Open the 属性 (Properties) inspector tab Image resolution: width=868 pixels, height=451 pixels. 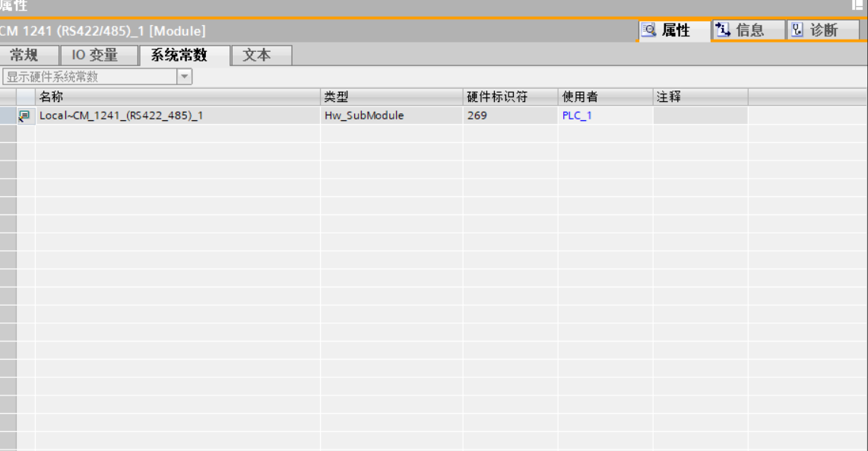tap(667, 30)
